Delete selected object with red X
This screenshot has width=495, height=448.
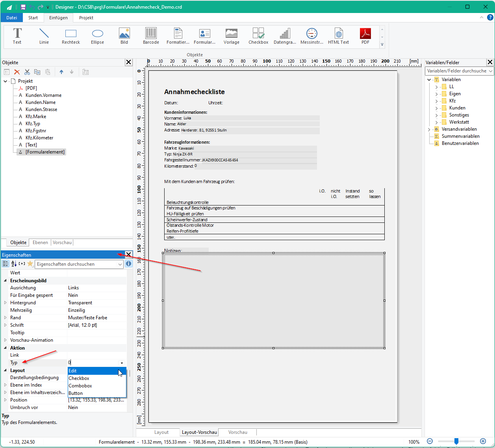(x=17, y=72)
